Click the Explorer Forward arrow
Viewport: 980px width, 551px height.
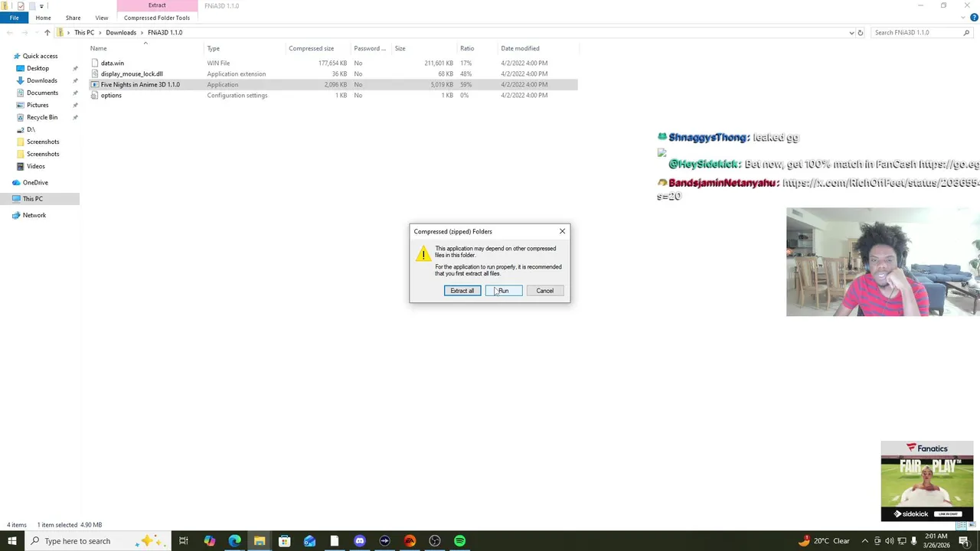point(24,32)
